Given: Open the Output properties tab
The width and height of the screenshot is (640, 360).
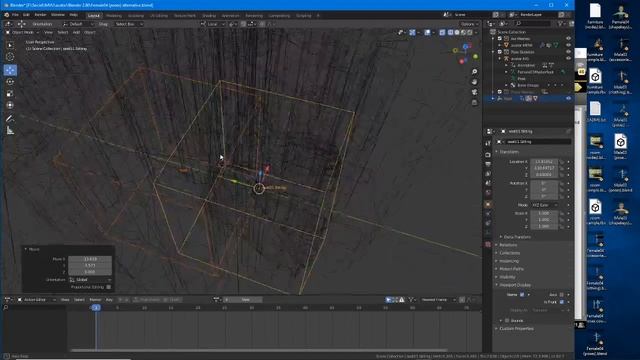Looking at the screenshot, I should coord(488,164).
